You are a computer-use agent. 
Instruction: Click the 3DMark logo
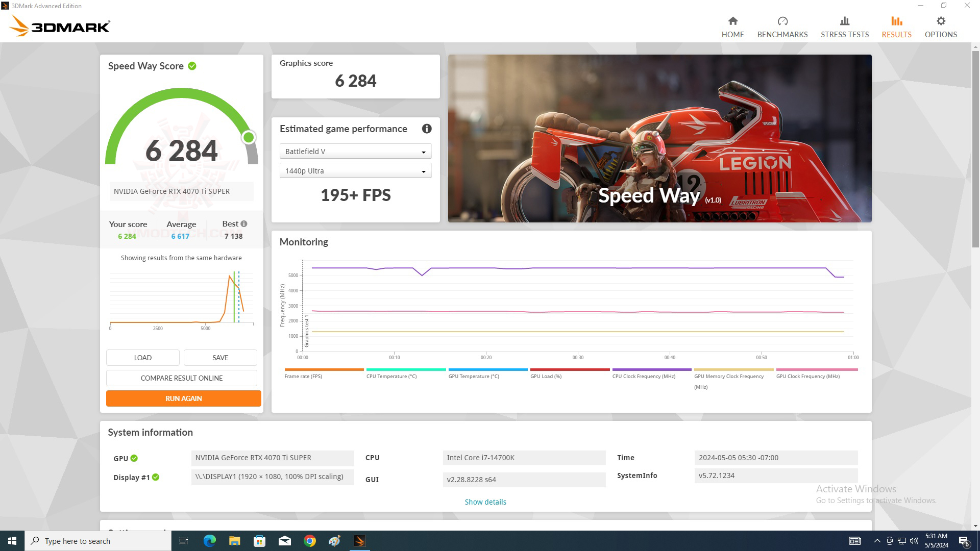tap(59, 26)
